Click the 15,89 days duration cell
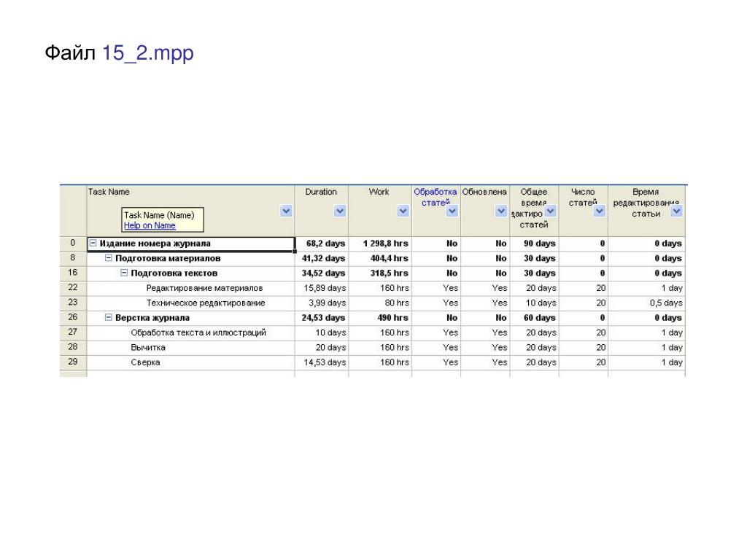 (x=322, y=288)
